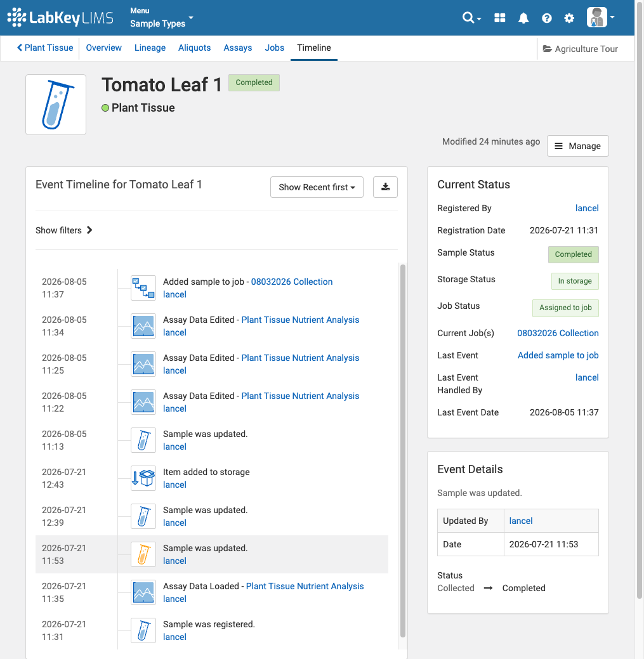The image size is (644, 659).
Task: Click 'Item added to storage' event text
Action: pyautogui.click(x=206, y=472)
